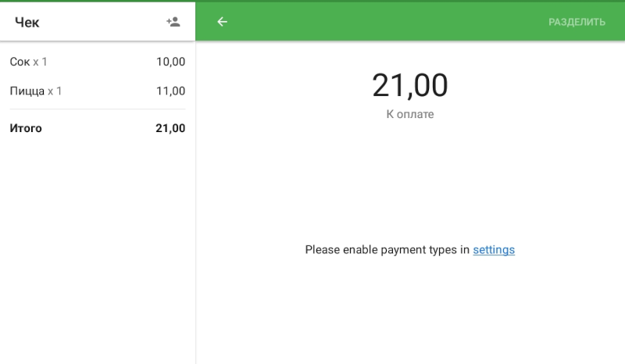Click the 11,00 price for Пицца
This screenshot has height=364, width=625.
pos(170,91)
